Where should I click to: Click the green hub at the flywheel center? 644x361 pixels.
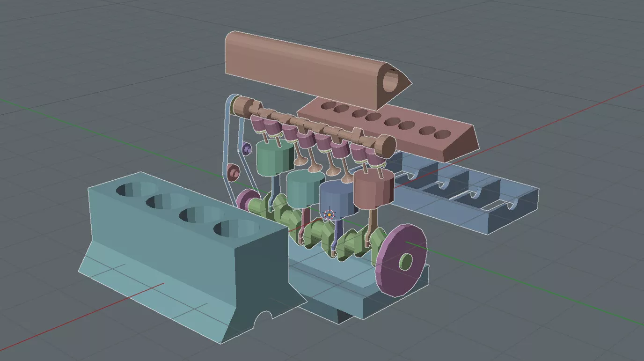(406, 262)
